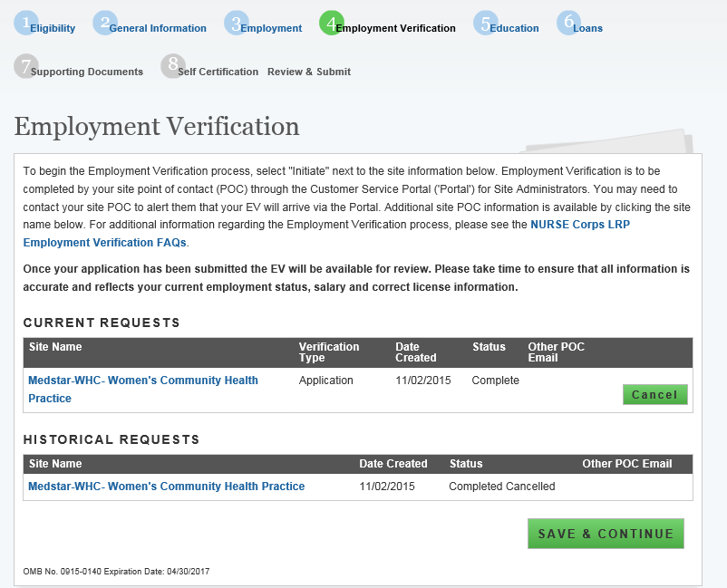Navigate to the Employment step

coord(271,28)
